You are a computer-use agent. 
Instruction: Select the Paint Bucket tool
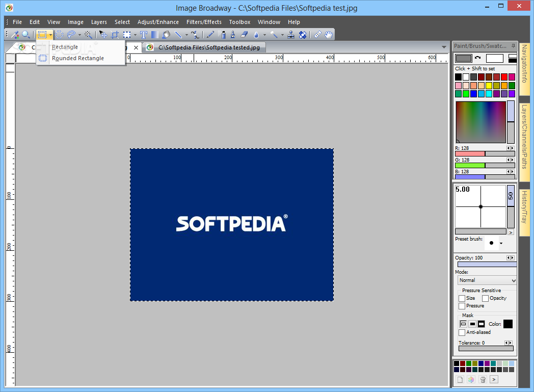166,34
